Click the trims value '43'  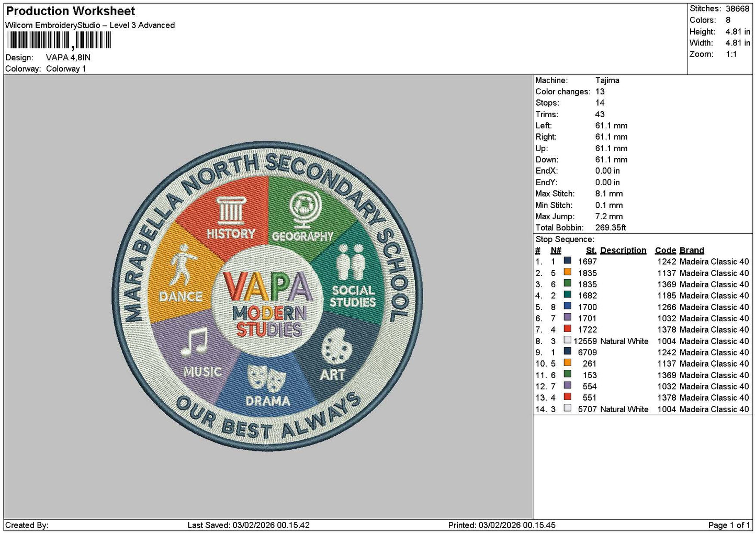coord(600,115)
